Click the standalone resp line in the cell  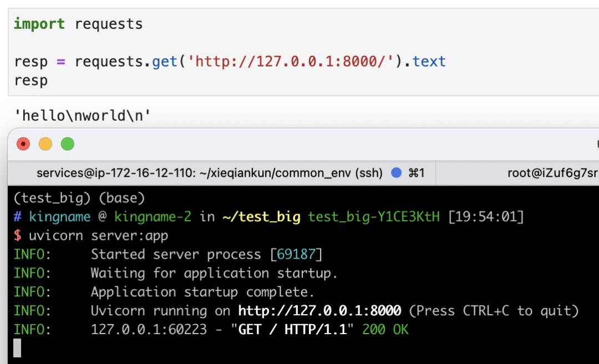pyautogui.click(x=31, y=80)
